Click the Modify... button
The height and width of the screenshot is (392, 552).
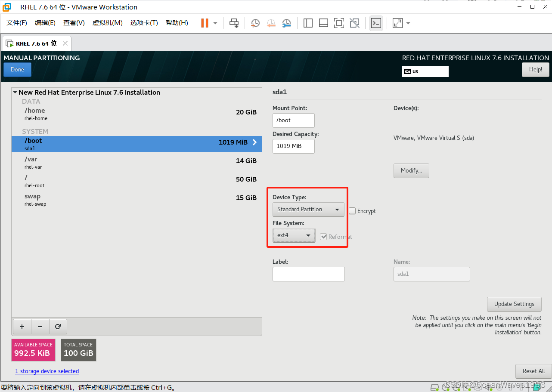click(x=411, y=171)
